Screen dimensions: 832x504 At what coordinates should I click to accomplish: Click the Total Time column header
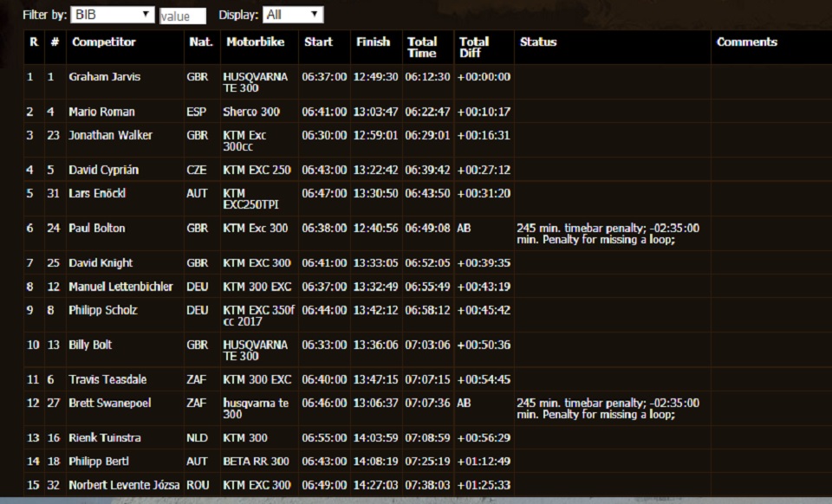(x=422, y=47)
